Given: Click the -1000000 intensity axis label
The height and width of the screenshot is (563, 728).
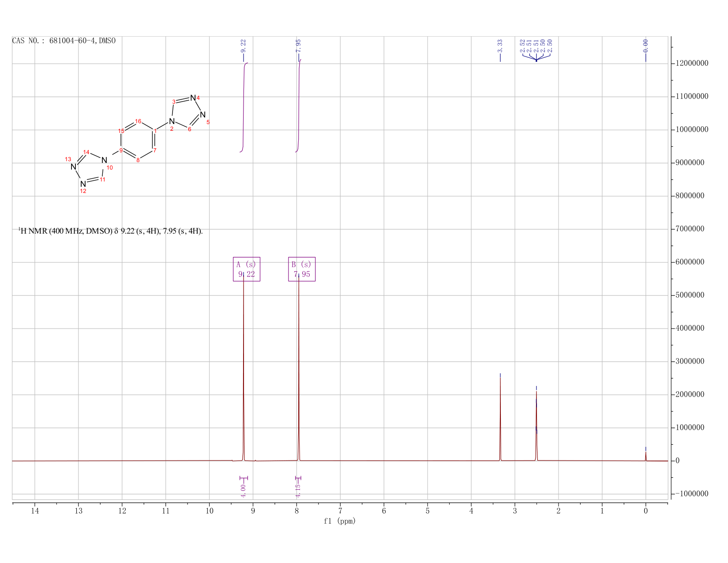Looking at the screenshot, I should [x=692, y=494].
